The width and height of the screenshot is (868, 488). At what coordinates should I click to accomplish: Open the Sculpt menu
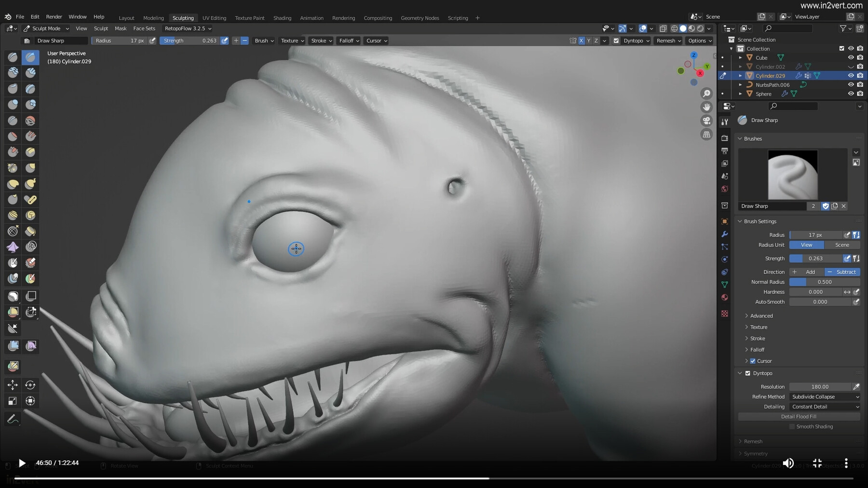click(101, 28)
